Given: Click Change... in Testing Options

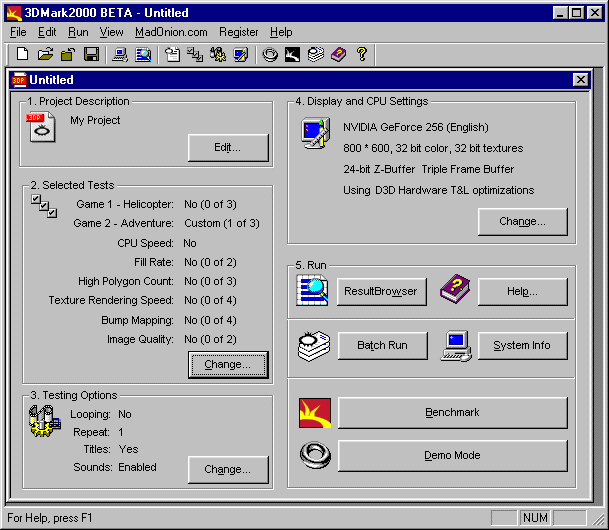Looking at the screenshot, I should click(228, 469).
